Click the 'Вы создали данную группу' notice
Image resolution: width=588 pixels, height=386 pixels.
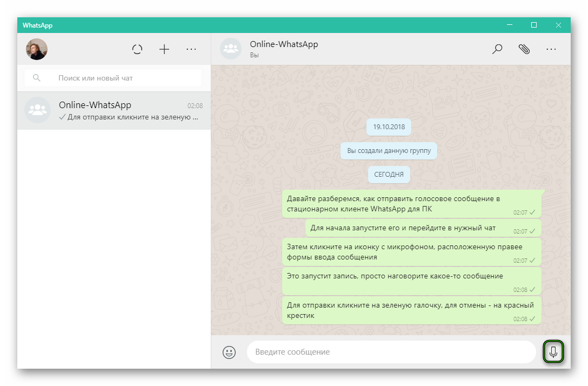tap(389, 151)
